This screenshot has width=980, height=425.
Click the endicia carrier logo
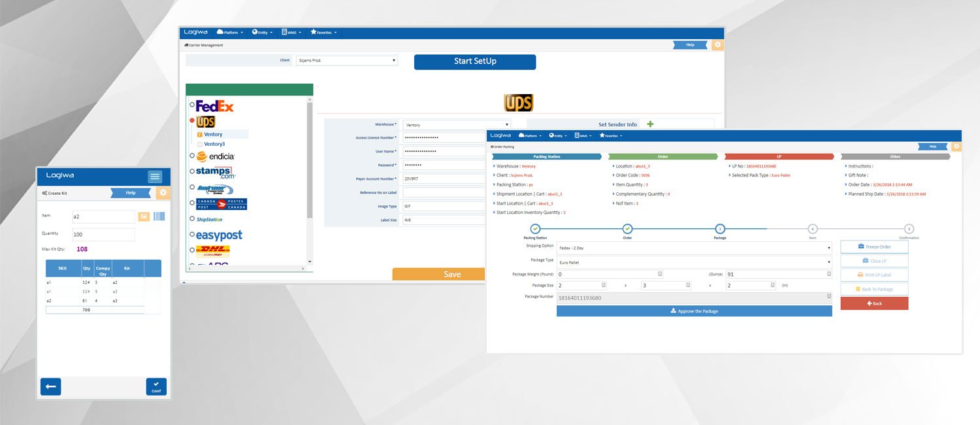216,156
